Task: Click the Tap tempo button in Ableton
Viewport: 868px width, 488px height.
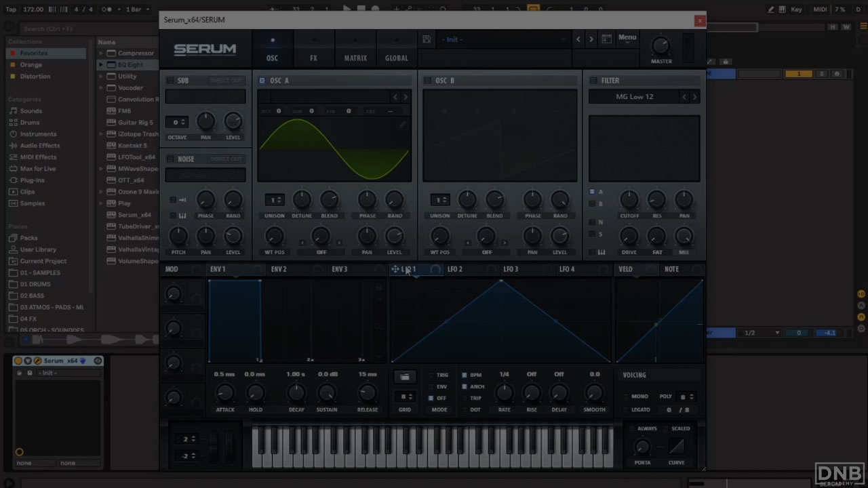Action: pos(11,9)
